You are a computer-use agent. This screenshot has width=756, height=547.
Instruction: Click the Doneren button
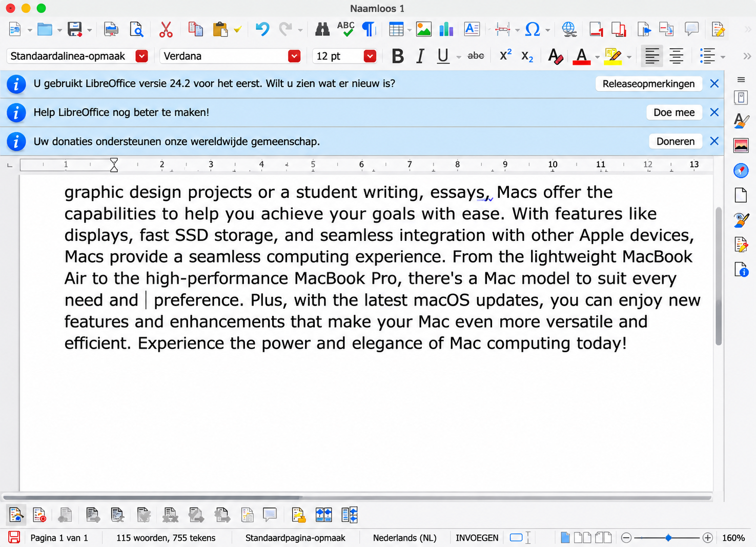(676, 141)
